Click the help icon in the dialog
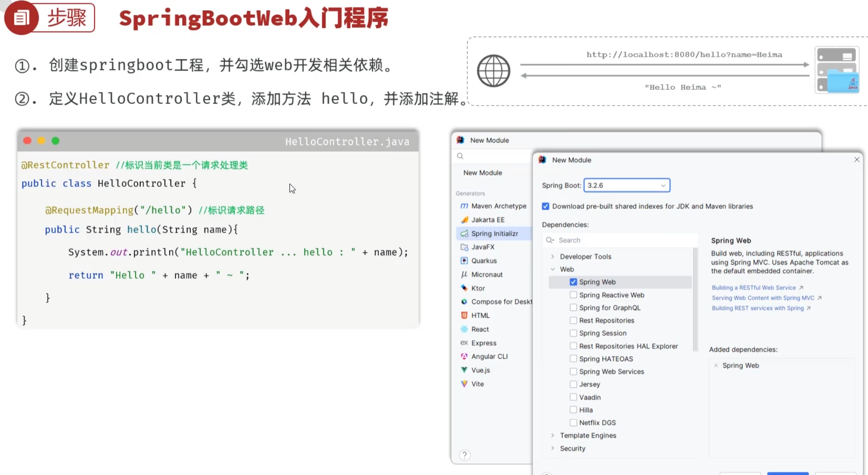 pyautogui.click(x=464, y=455)
